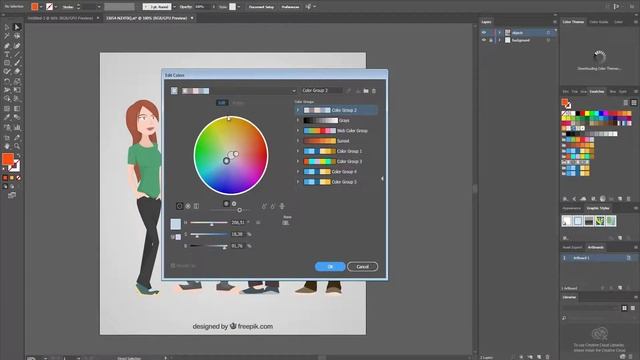
Task: Select the Type tool
Action: click(x=7, y=54)
